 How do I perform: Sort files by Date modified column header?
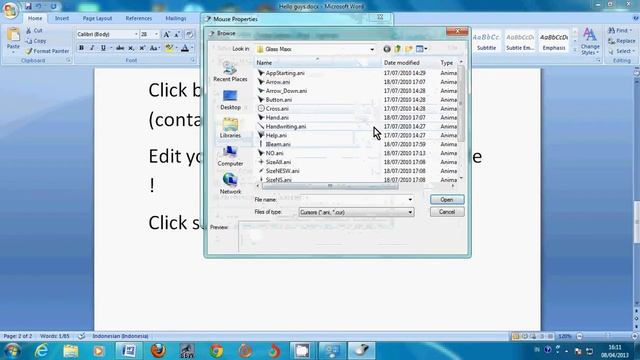coord(410,63)
